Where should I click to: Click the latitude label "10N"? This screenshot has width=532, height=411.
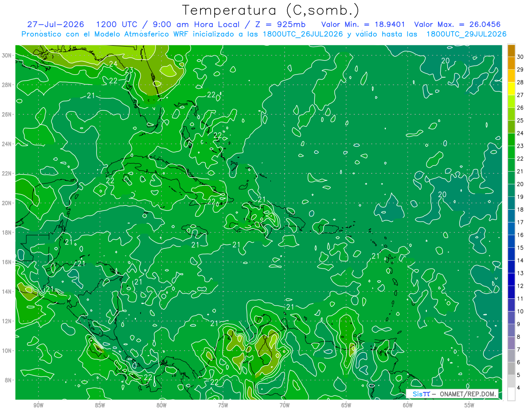(8, 351)
